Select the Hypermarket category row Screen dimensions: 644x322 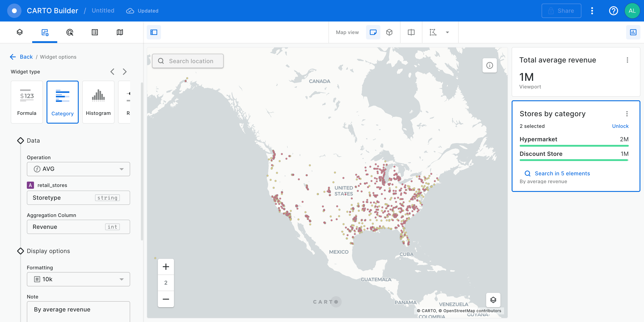pos(574,141)
